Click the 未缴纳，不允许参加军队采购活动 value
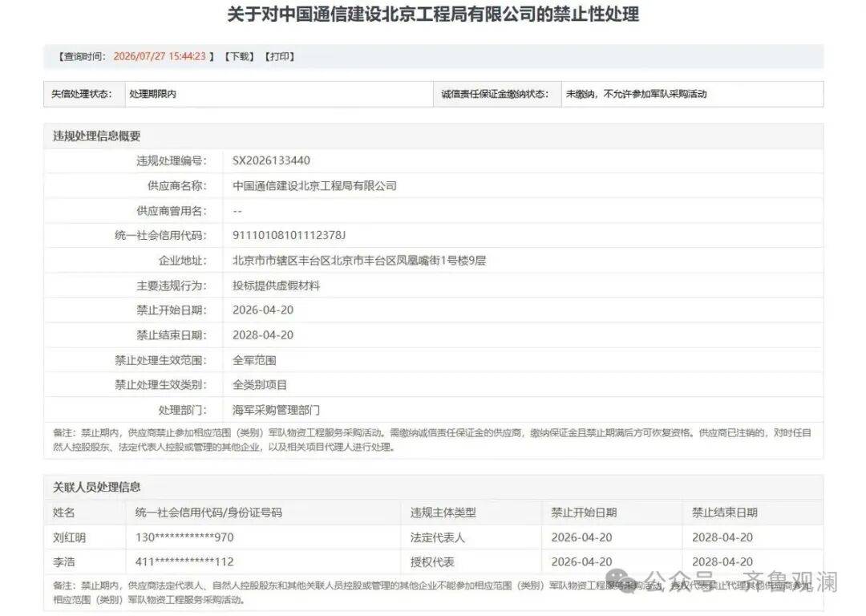The image size is (866, 616). (636, 94)
